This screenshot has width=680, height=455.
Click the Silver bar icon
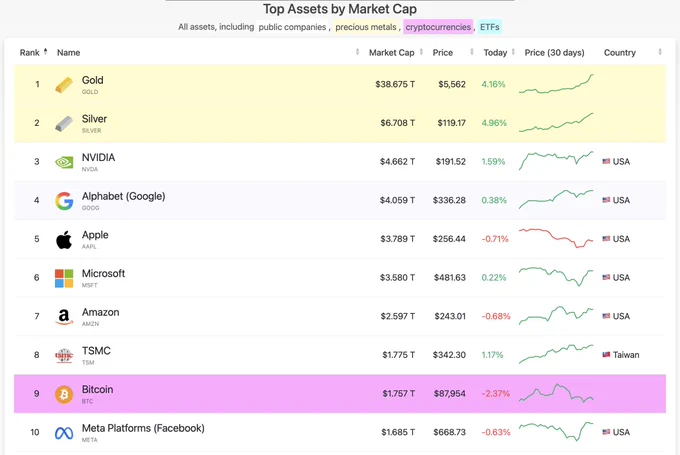tap(64, 124)
